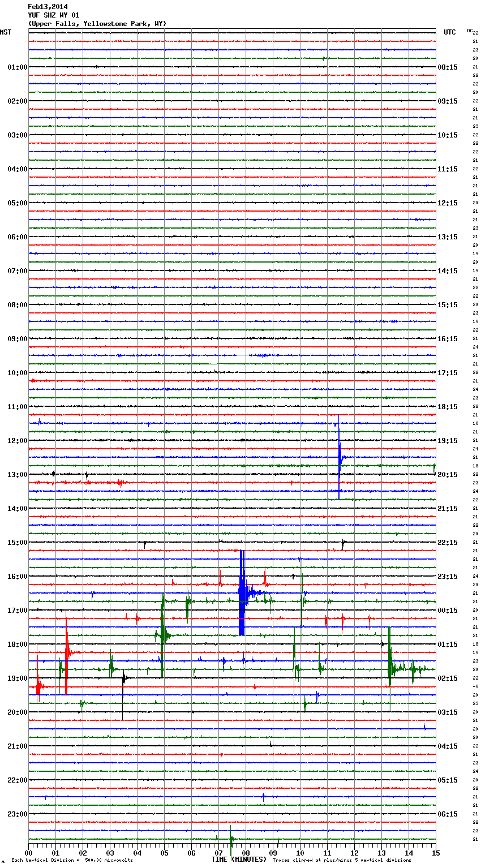Screen dimensions: 481x868
Task: Click the UTC timezone header
Action: pos(450,32)
